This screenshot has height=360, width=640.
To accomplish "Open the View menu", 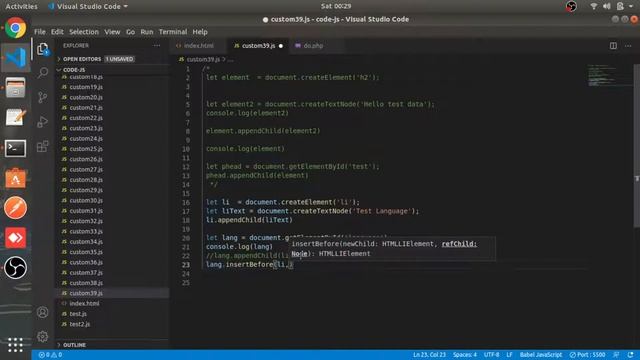I will tap(112, 32).
